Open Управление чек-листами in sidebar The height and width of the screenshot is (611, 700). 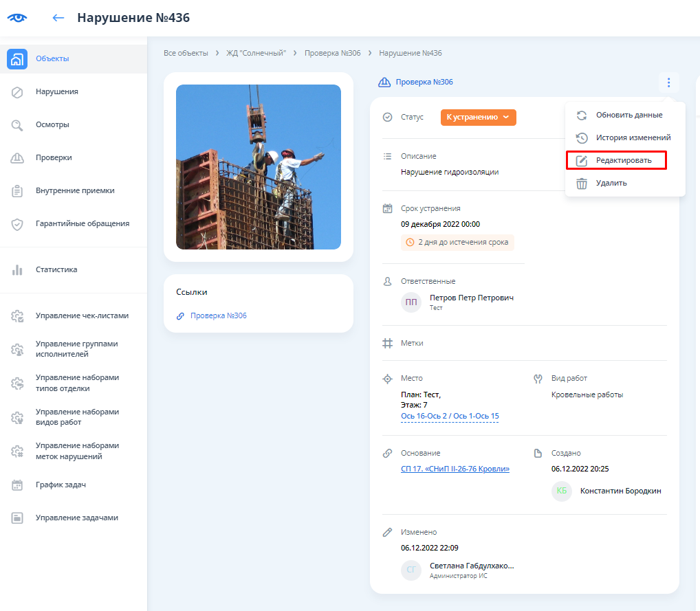(x=82, y=316)
